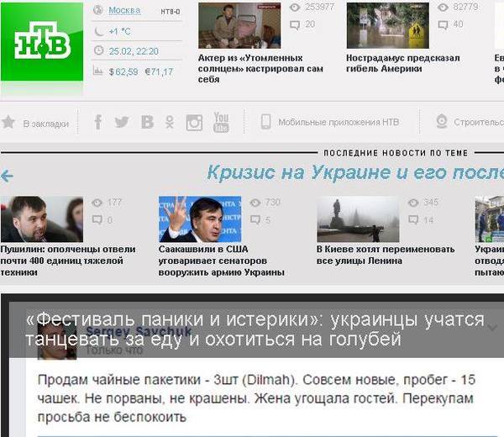
Task: Select the post text about tea bags
Action: pos(256,398)
